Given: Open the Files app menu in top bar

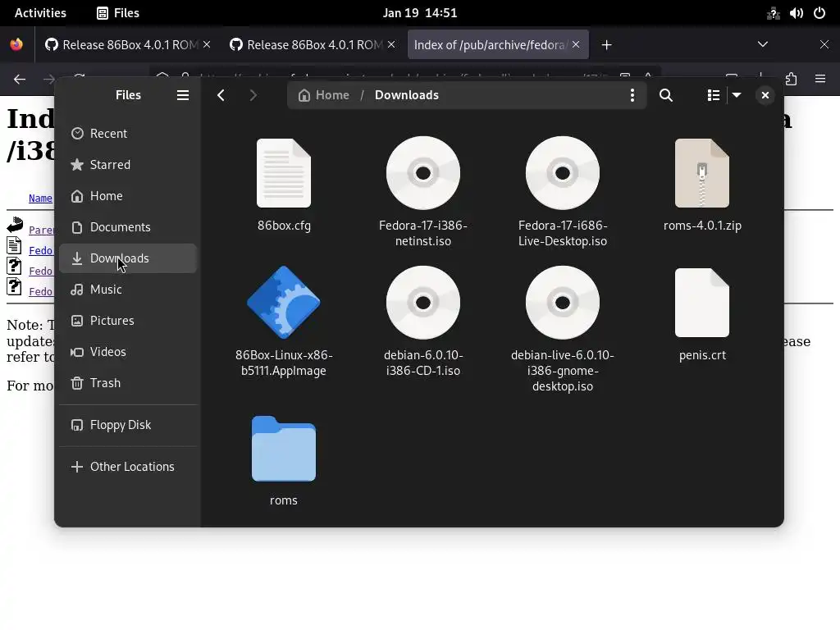Looking at the screenshot, I should pyautogui.click(x=118, y=13).
